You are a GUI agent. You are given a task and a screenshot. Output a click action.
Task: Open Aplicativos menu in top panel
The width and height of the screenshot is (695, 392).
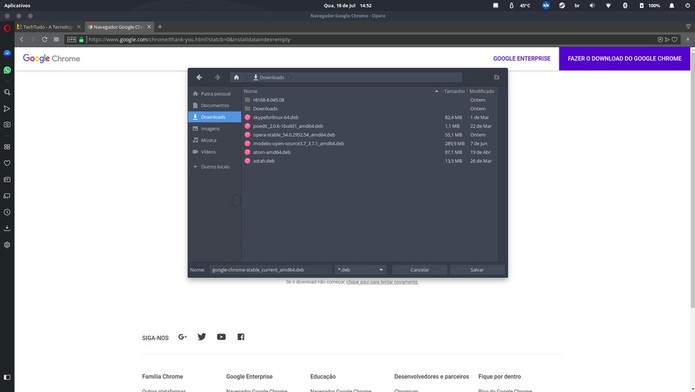pos(17,5)
